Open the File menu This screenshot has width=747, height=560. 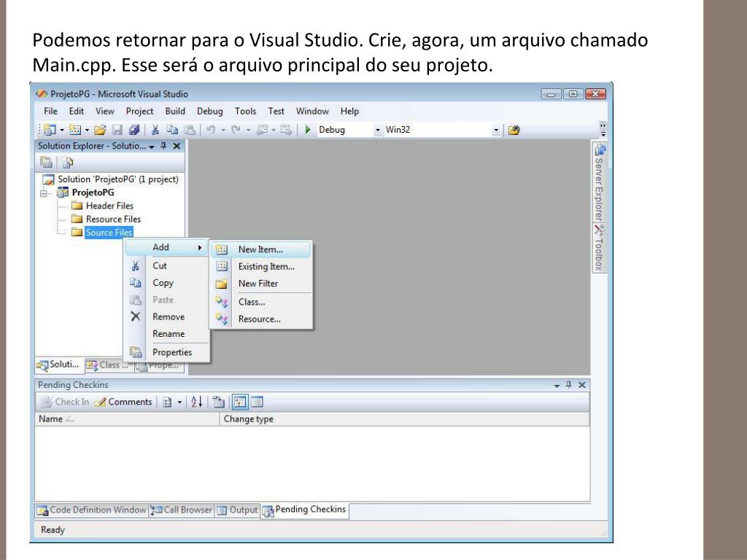tap(50, 111)
